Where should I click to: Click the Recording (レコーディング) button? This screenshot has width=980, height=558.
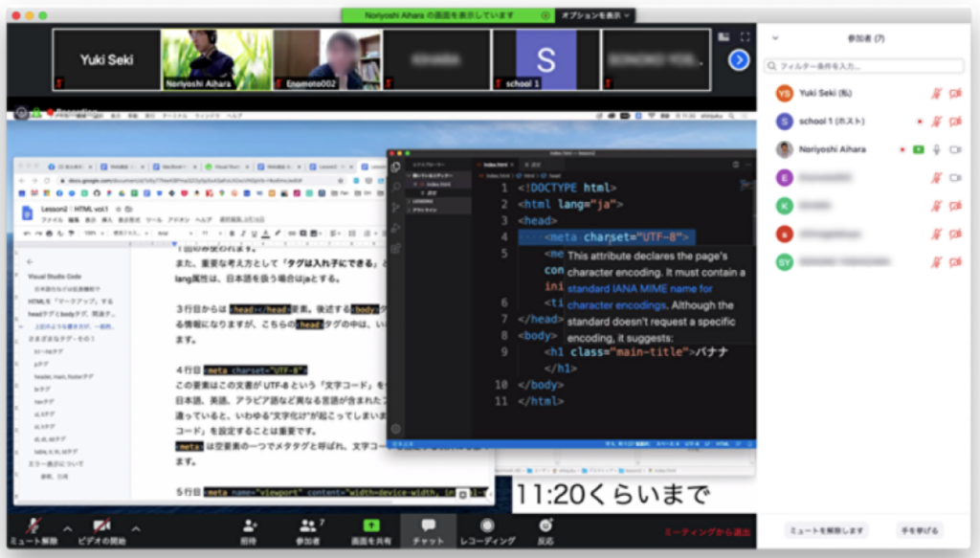tap(487, 531)
